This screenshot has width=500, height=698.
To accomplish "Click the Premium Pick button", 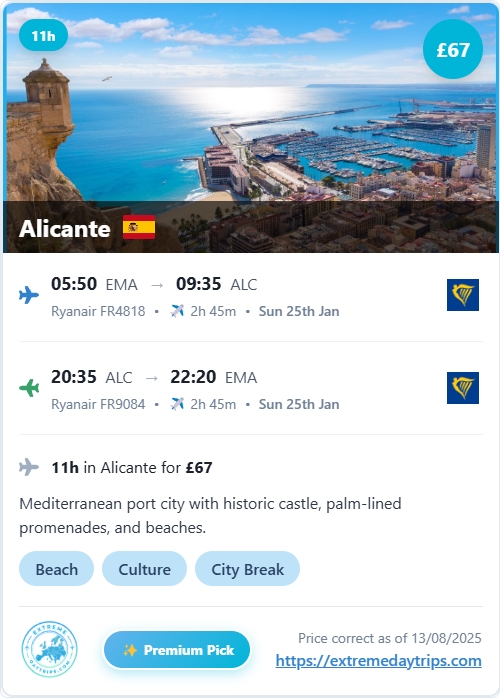I will pos(177,650).
